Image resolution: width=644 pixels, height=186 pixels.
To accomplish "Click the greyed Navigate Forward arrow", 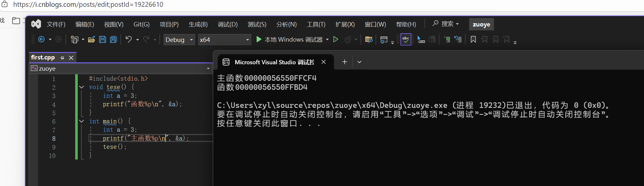I will pyautogui.click(x=58, y=39).
